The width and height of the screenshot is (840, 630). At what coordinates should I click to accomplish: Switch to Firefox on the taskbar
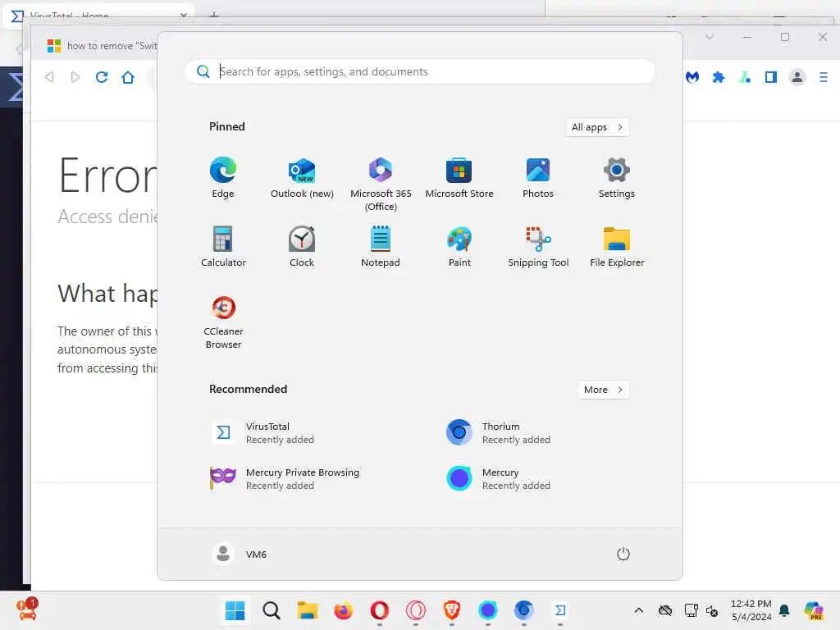[344, 610]
